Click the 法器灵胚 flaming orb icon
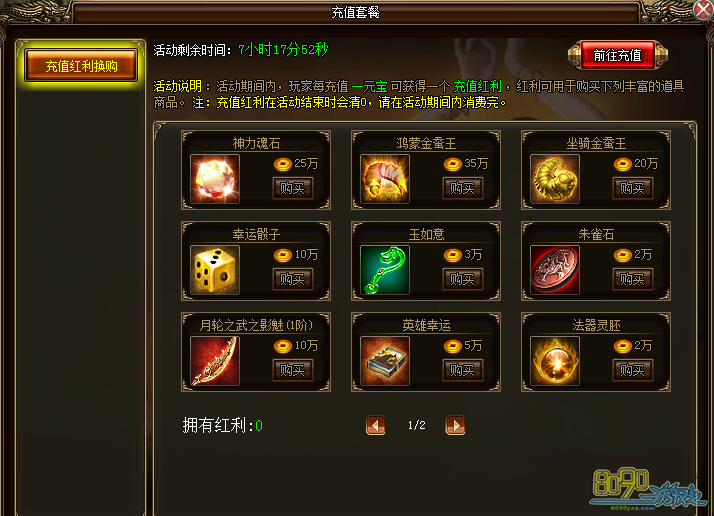This screenshot has height=516, width=714. [x=555, y=361]
